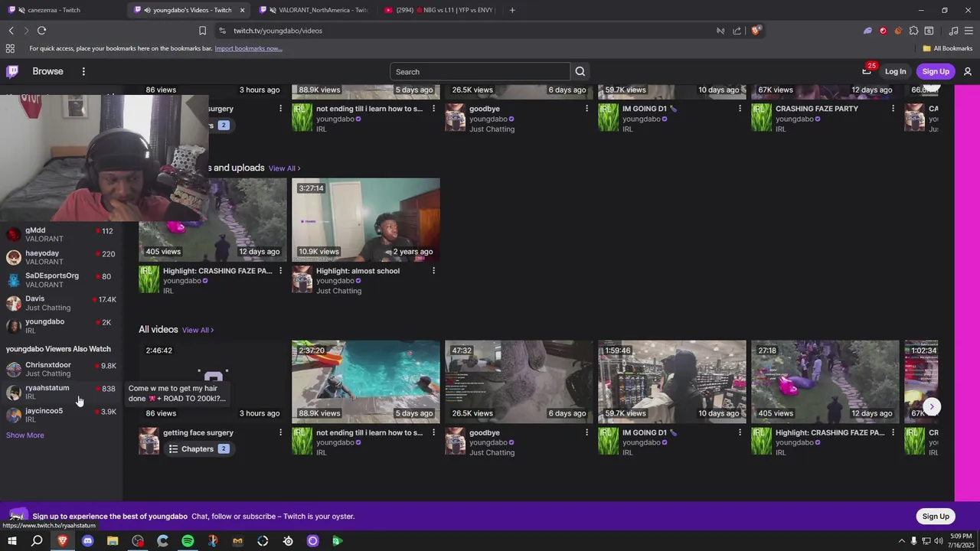The width and height of the screenshot is (980, 551).
Task: Open options for 'IM GOING D1' bottom row video
Action: [740, 432]
